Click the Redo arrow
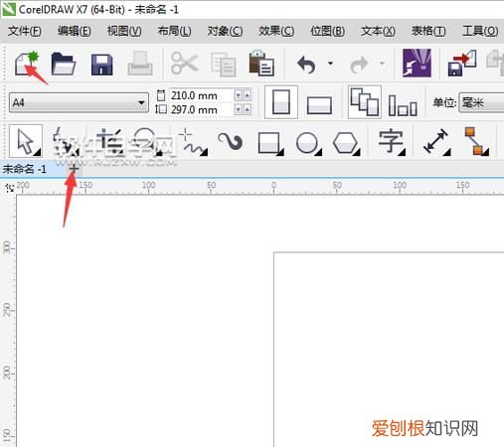Image resolution: width=504 pixels, height=447 pixels. 359,65
